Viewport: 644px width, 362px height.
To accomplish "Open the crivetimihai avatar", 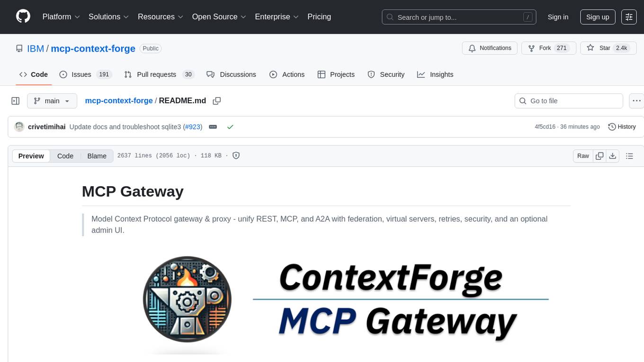I will click(x=19, y=127).
